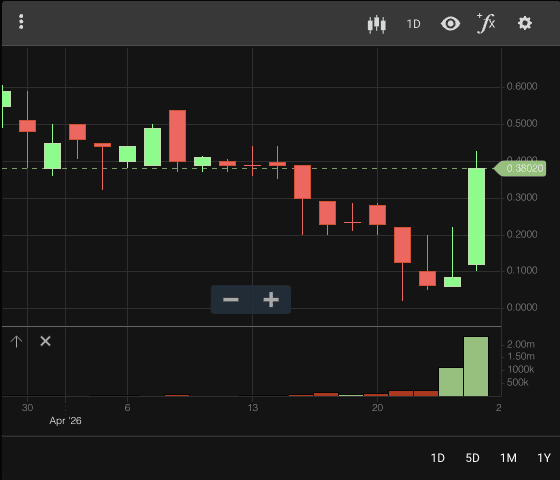Screen dimensions: 560x480
Task: Click the 0.38020 current price label
Action: [520, 169]
